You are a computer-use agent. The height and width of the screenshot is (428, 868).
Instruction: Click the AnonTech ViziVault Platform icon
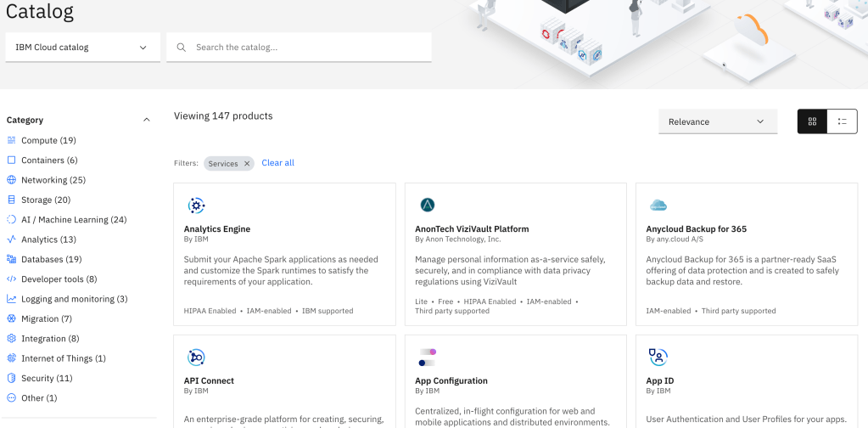pyautogui.click(x=428, y=206)
